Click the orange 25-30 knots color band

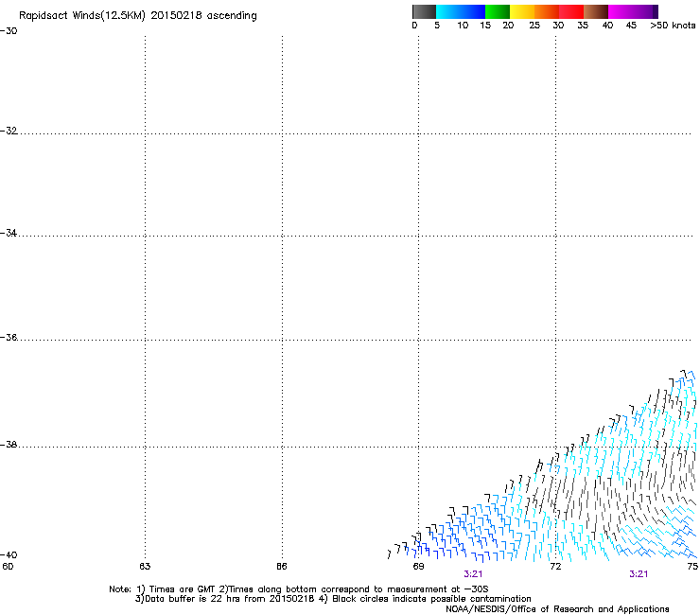click(547, 11)
